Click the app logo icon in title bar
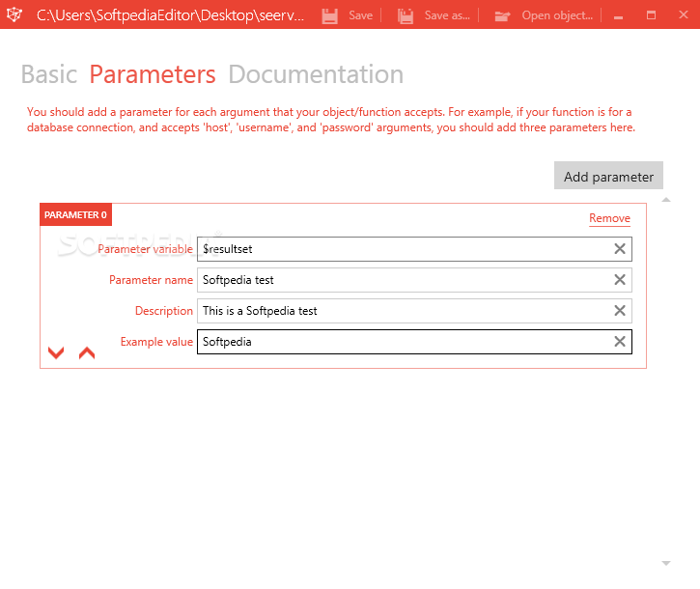700x589 pixels. pos(14,14)
